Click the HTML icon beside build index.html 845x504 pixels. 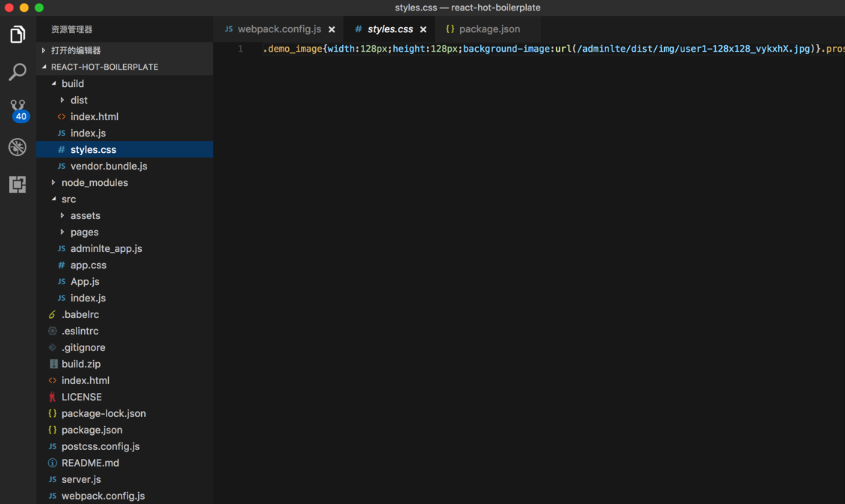coord(62,116)
